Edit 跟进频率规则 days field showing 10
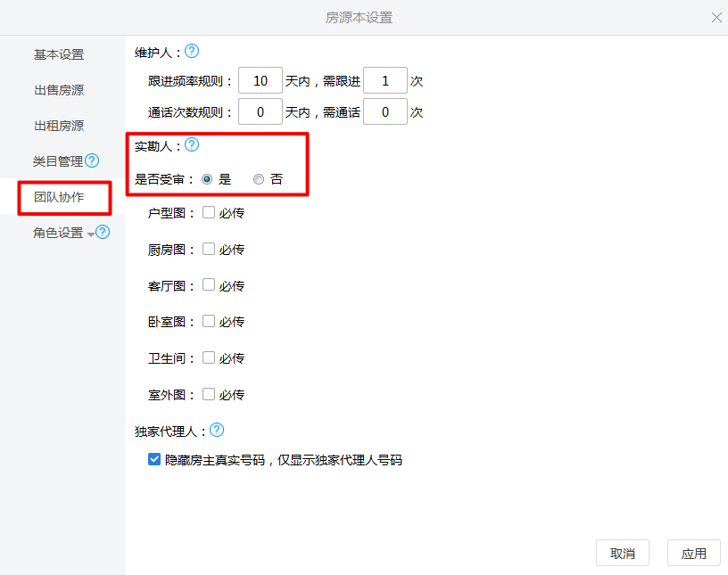Viewport: 728px width, 575px height. click(261, 81)
